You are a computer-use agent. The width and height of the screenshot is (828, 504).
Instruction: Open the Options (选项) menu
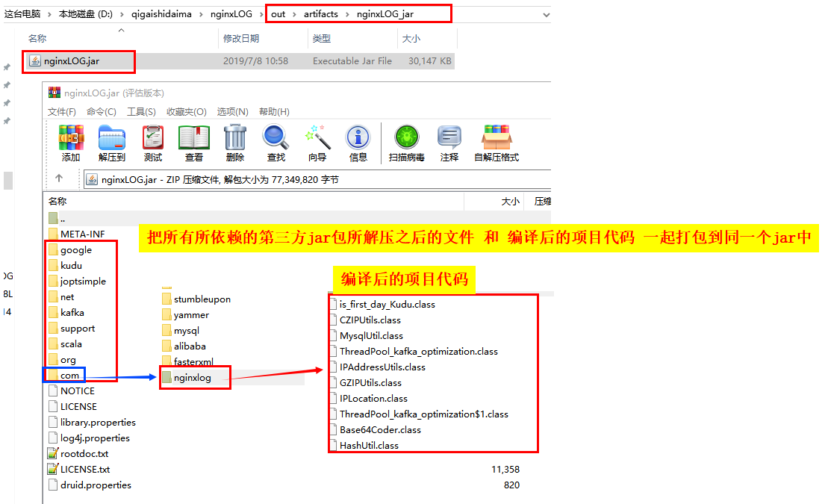click(x=232, y=112)
